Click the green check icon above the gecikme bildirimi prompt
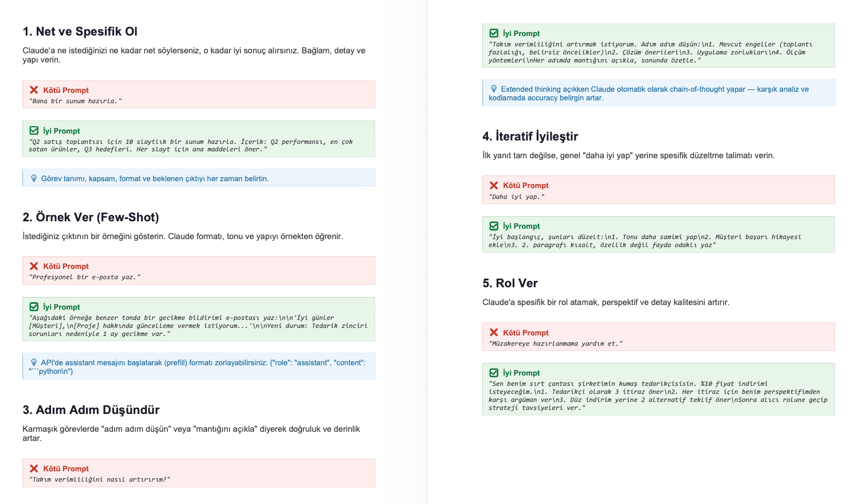Screen dimensions: 851x504 (34, 307)
